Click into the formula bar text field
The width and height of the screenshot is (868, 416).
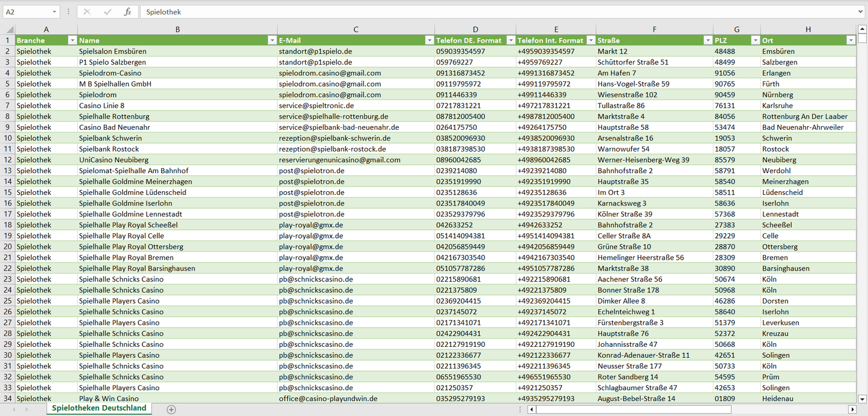481,12
